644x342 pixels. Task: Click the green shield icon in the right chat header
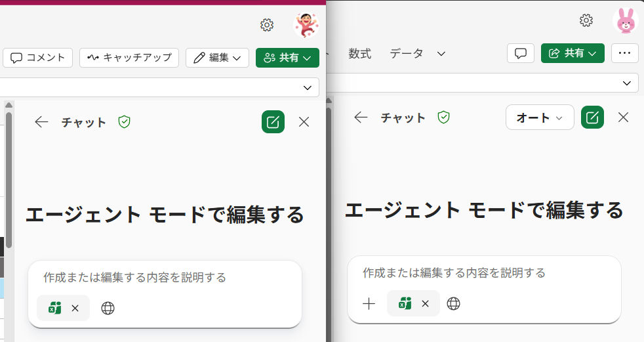pyautogui.click(x=444, y=118)
